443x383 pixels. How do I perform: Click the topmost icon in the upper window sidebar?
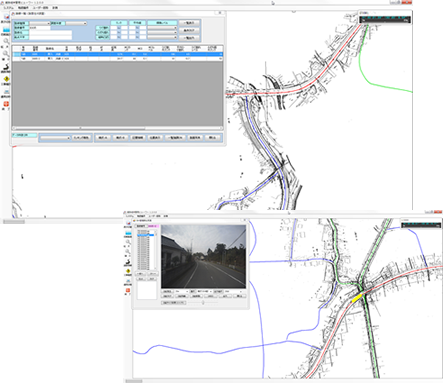(6, 16)
